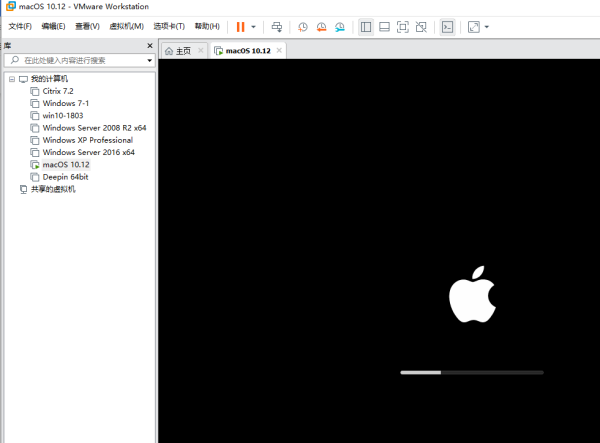Select Deepin 64bit virtual machine
Screen dimensions: 600x443
pos(65,176)
